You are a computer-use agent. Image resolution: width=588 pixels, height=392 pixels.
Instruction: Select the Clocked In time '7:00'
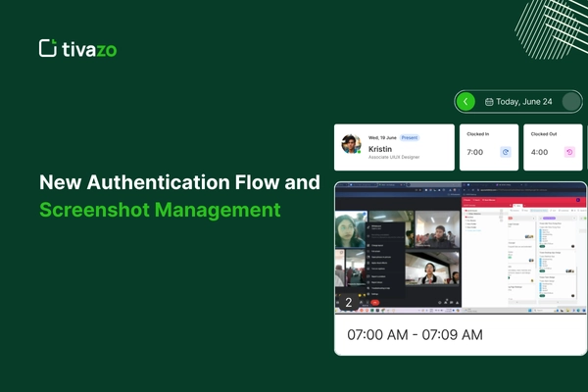point(474,152)
